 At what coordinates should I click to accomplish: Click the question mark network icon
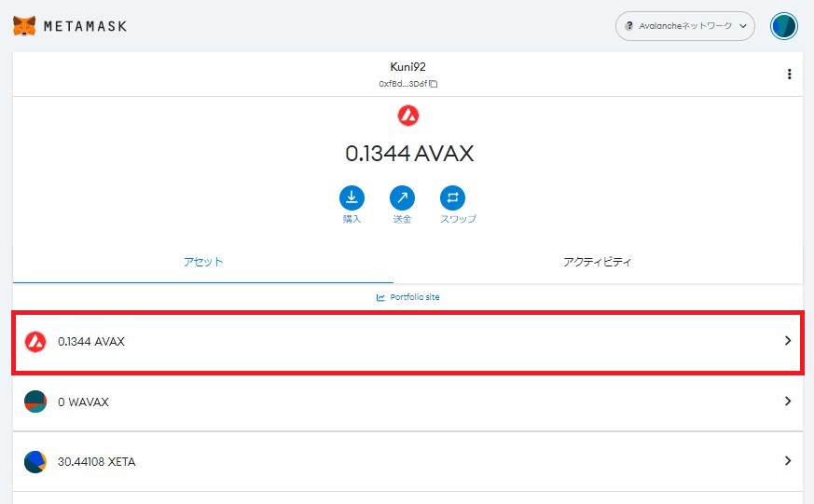[x=628, y=26]
